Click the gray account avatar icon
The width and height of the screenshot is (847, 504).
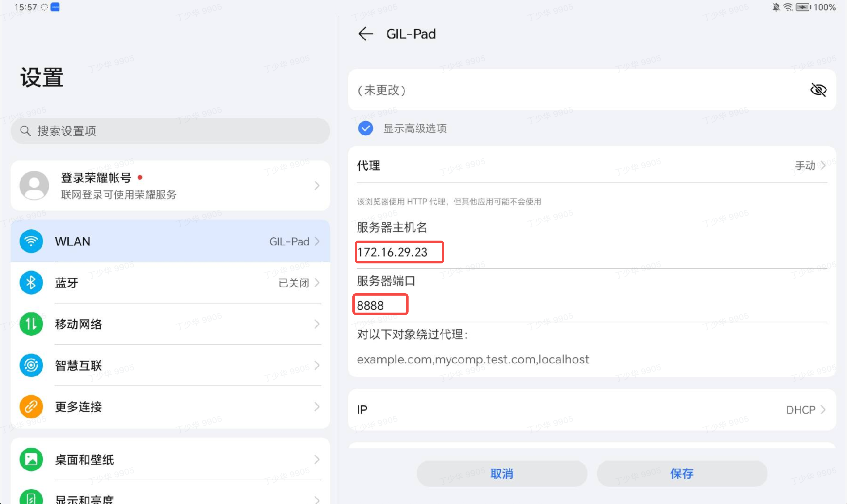click(34, 186)
